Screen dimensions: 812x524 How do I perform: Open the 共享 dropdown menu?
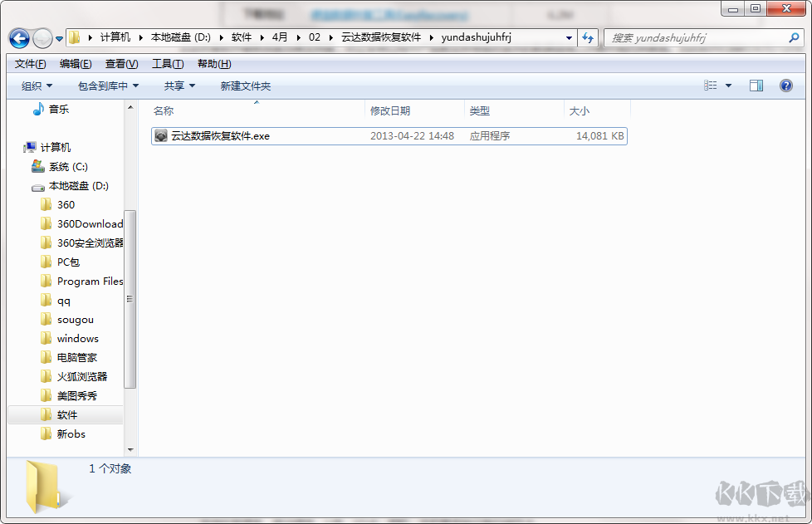click(x=179, y=85)
